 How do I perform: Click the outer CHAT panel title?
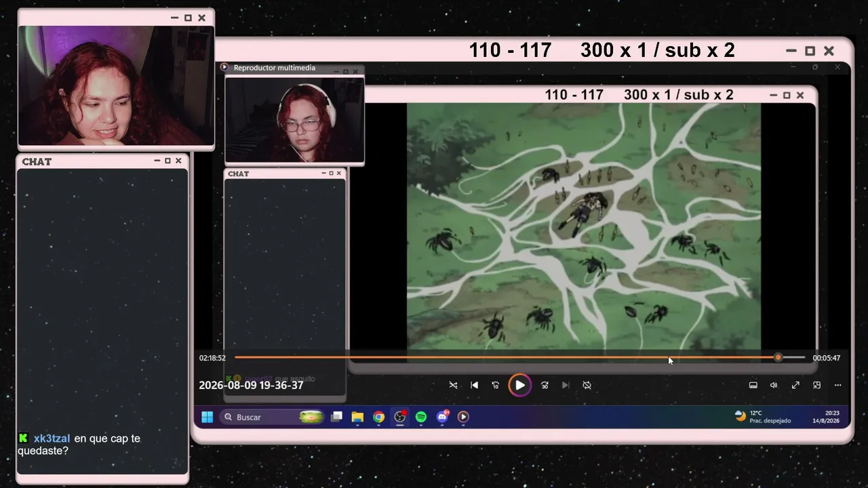tap(37, 161)
